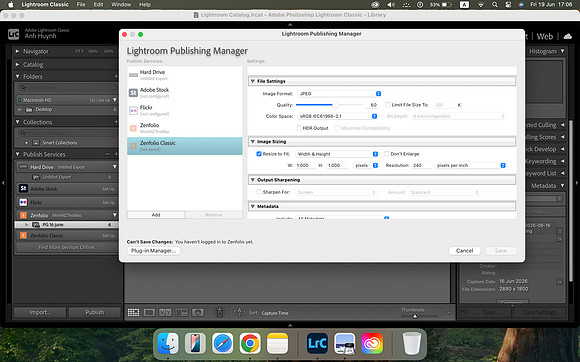The image size is (580, 362).
Task: Select Flickr in Publishing Manager list
Action: pos(185,110)
